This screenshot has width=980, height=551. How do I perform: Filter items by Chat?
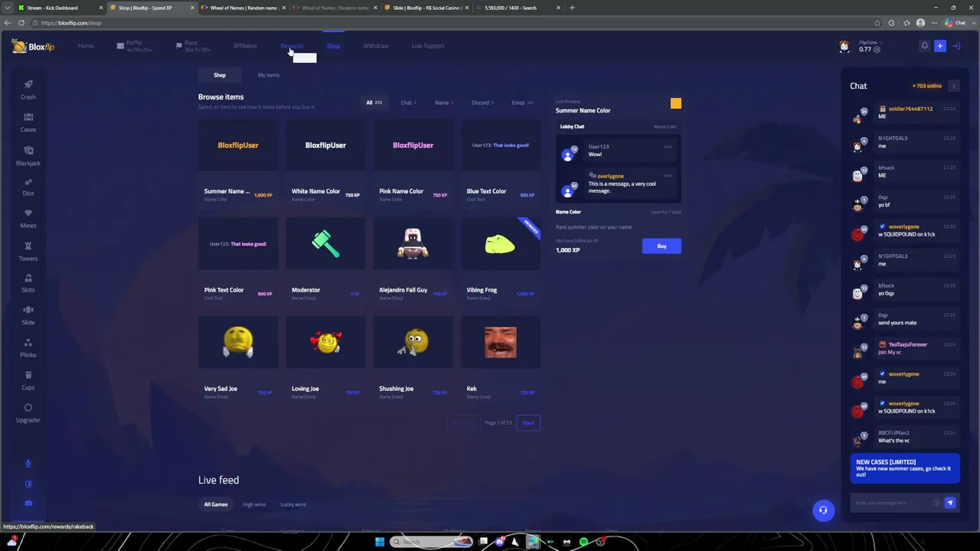click(x=408, y=103)
